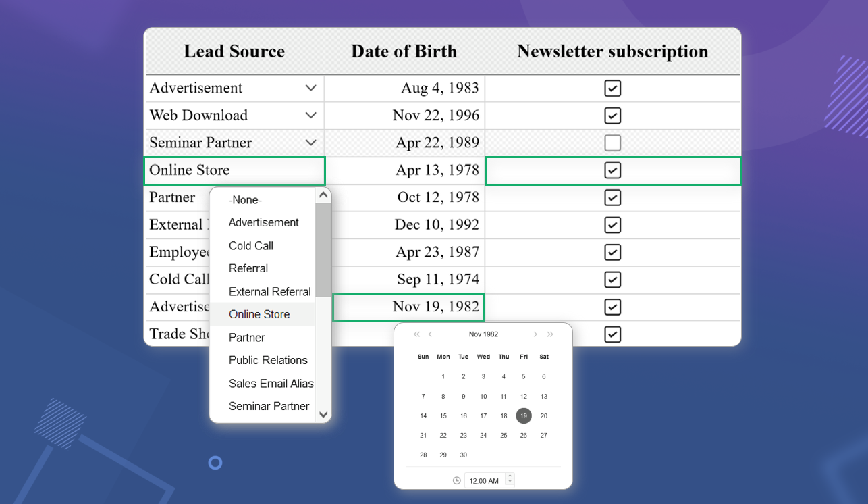
Task: Select Advertisement from the dropdown list
Action: [x=262, y=222]
